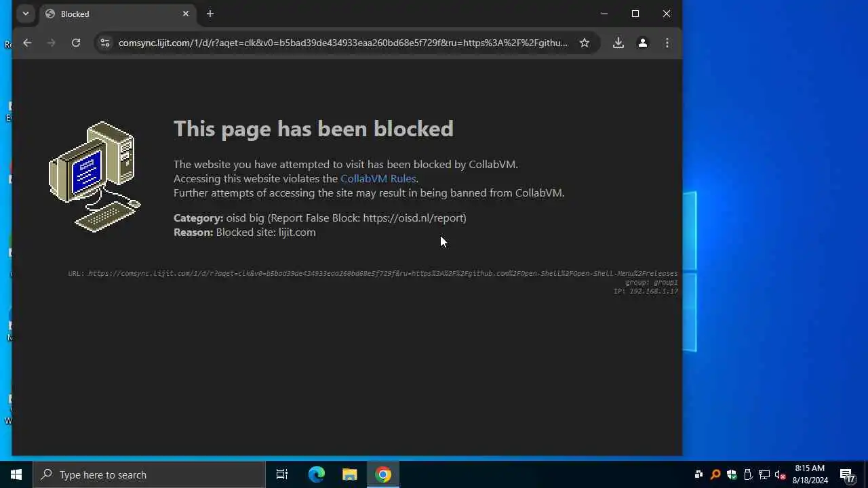The image size is (868, 488).
Task: Open Chrome's tab search dropdown
Action: 26,14
